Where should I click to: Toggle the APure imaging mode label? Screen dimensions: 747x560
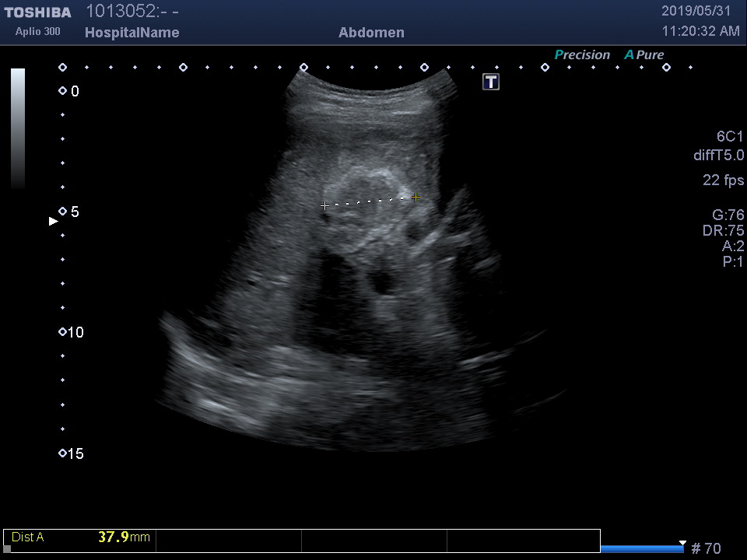[644, 55]
